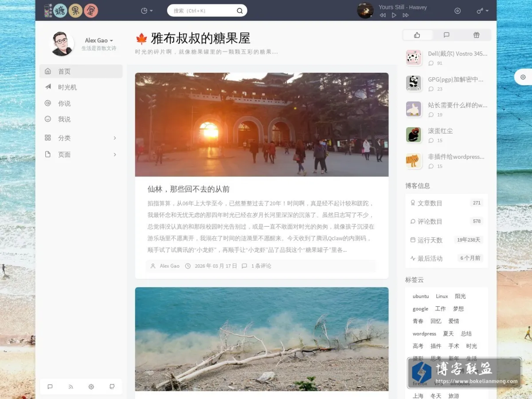Focus the 搜索 (Ctrl+K) search field

point(207,11)
